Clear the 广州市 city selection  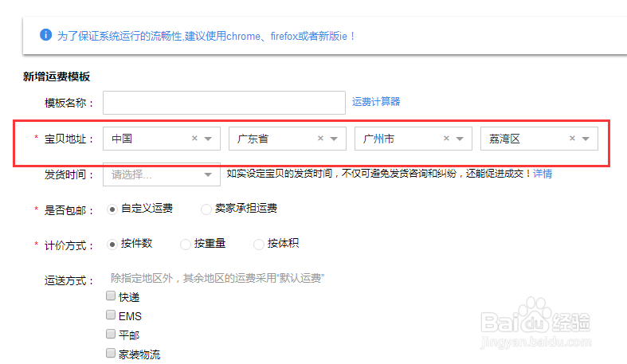(x=446, y=139)
